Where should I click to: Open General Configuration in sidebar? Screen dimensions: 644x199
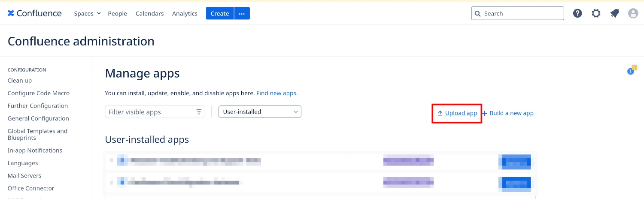[38, 118]
